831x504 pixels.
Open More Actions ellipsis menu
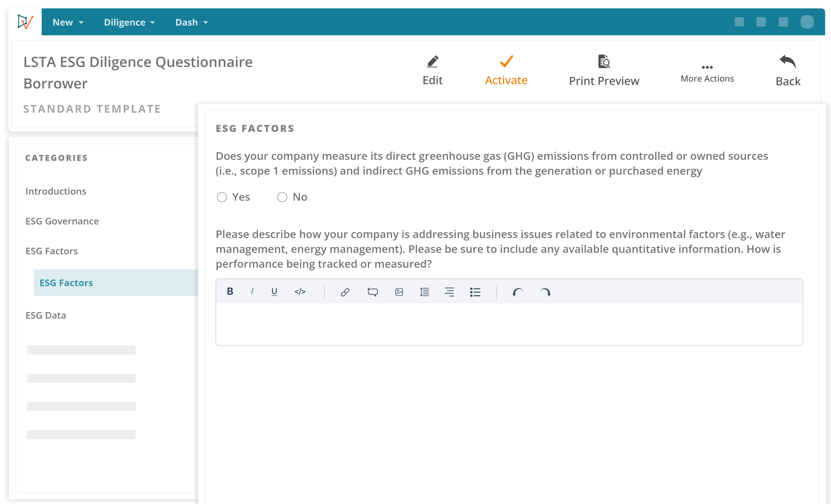[x=707, y=67]
